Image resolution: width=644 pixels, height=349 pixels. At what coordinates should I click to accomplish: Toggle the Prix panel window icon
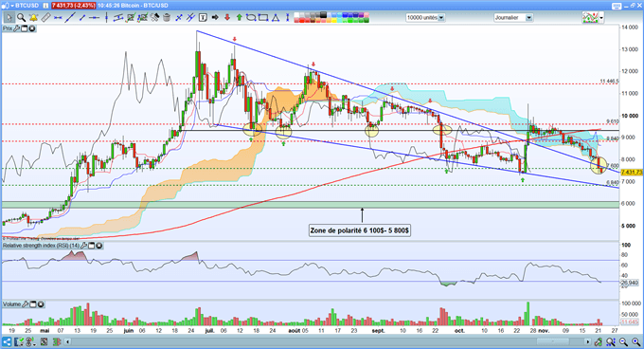point(24,28)
